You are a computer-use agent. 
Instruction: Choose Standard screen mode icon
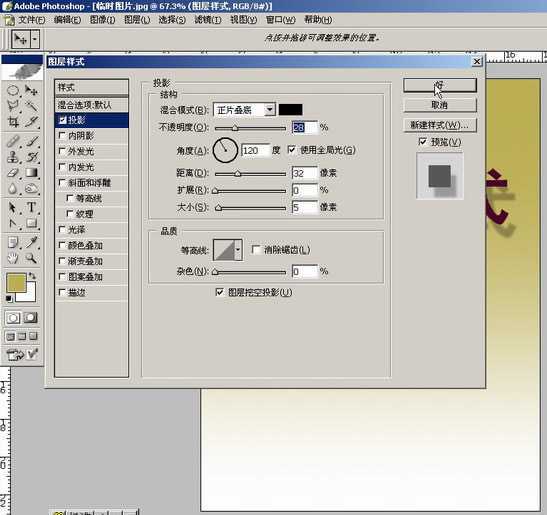click(11, 336)
